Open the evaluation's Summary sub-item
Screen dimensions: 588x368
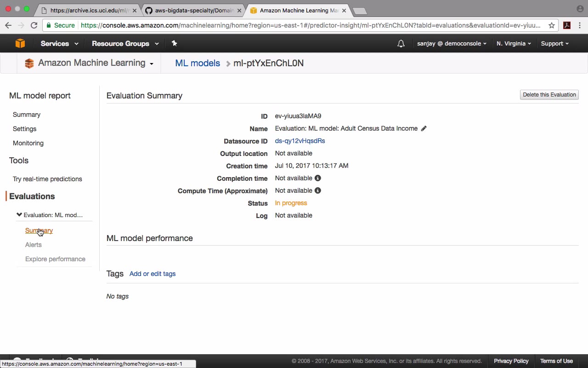click(x=39, y=230)
